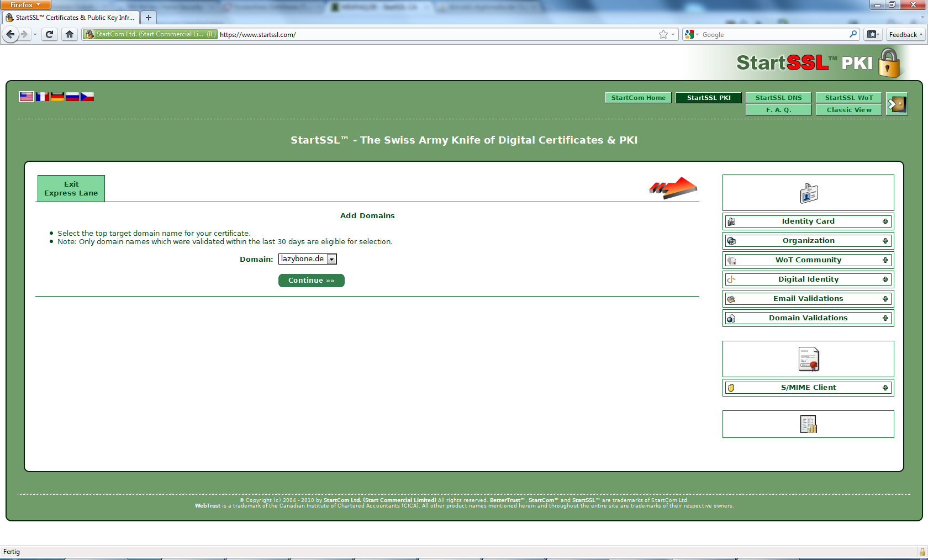This screenshot has width=928, height=560.
Task: Click the S/MIME Client label
Action: coord(808,388)
